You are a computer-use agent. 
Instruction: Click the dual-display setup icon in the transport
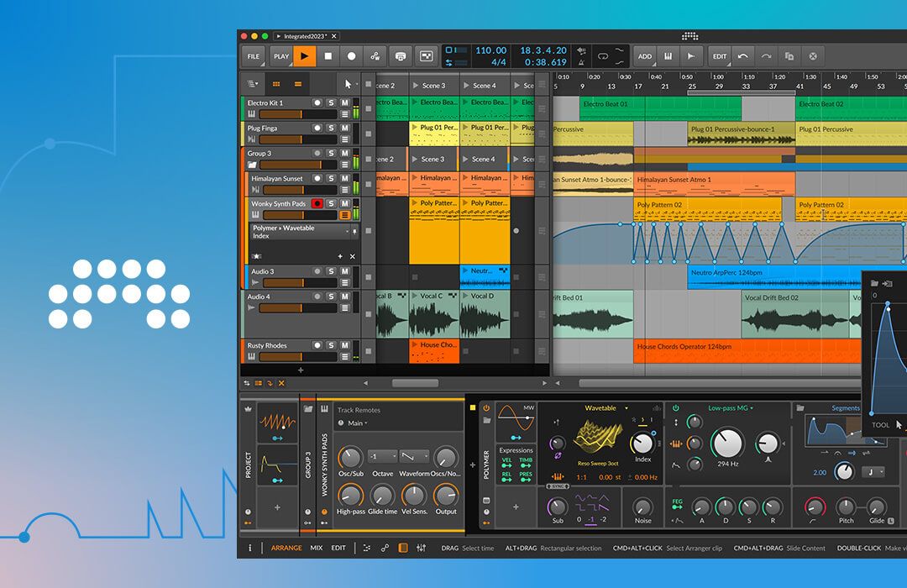click(427, 55)
